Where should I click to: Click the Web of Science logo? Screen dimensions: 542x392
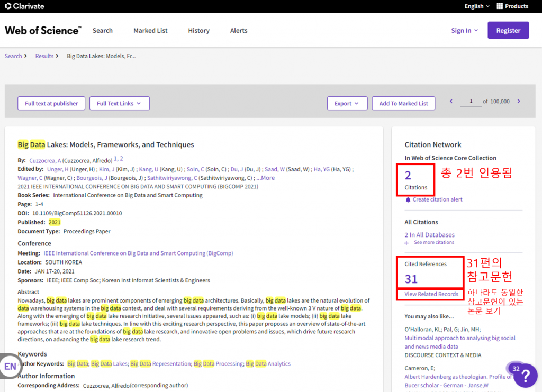[x=42, y=30]
